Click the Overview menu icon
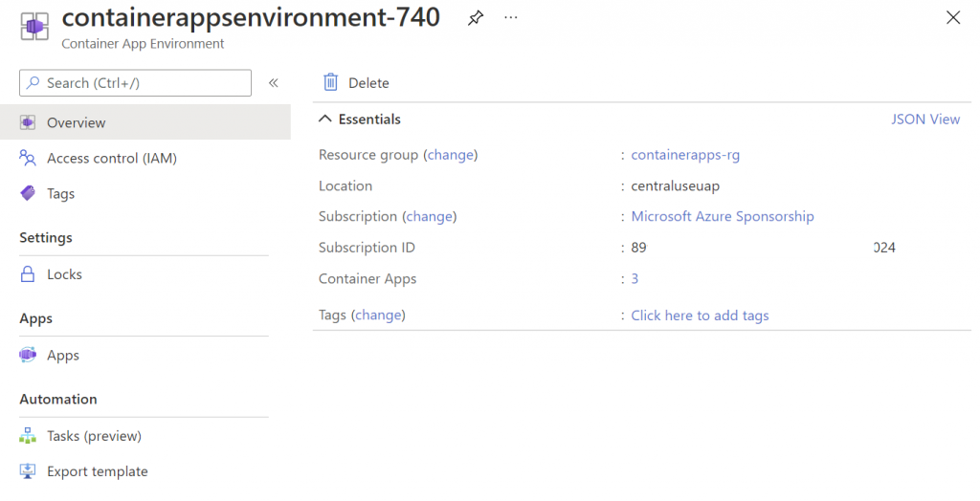The height and width of the screenshot is (501, 980). click(28, 122)
